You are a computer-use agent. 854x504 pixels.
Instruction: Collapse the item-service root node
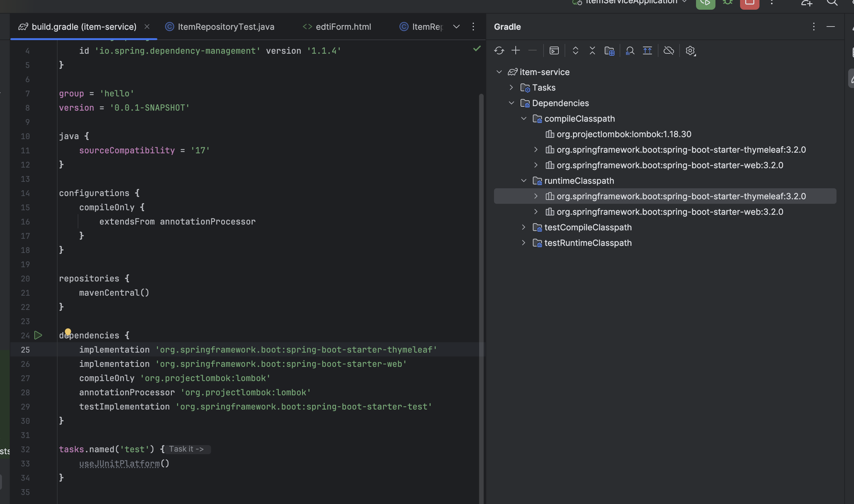pyautogui.click(x=499, y=72)
